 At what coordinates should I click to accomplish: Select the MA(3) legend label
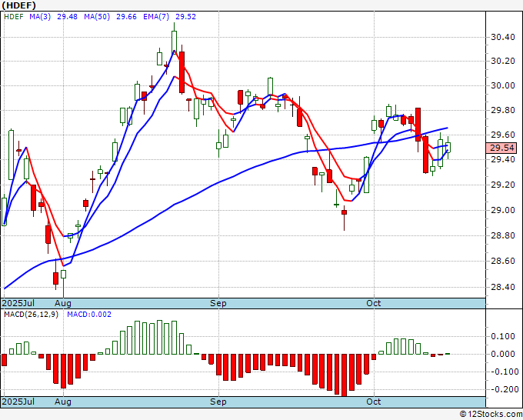point(40,17)
